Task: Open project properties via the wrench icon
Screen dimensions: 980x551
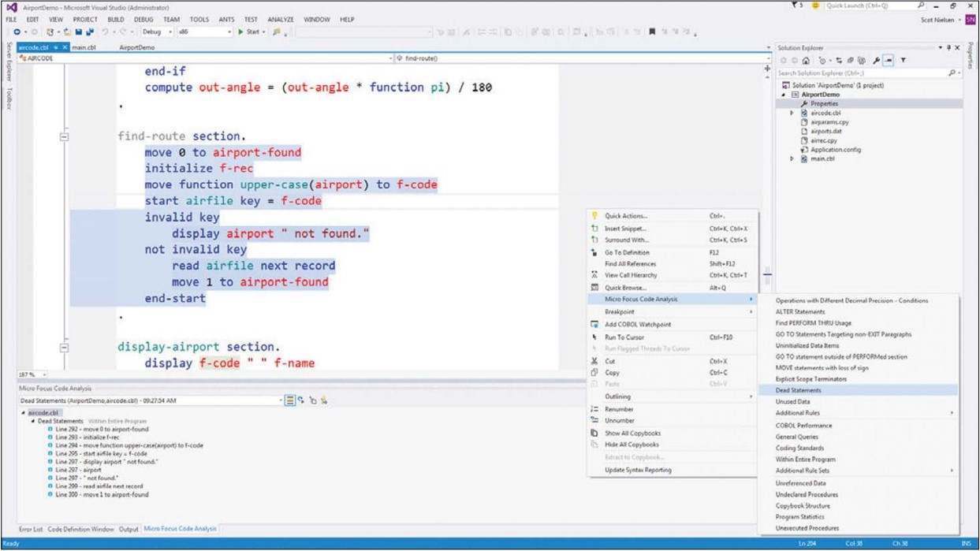Action: pos(876,61)
